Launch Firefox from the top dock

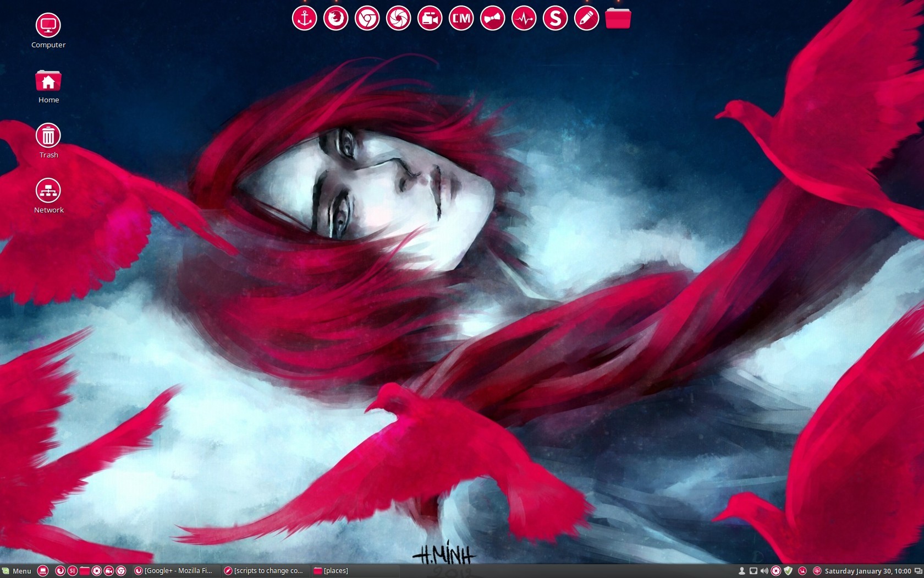pyautogui.click(x=335, y=19)
